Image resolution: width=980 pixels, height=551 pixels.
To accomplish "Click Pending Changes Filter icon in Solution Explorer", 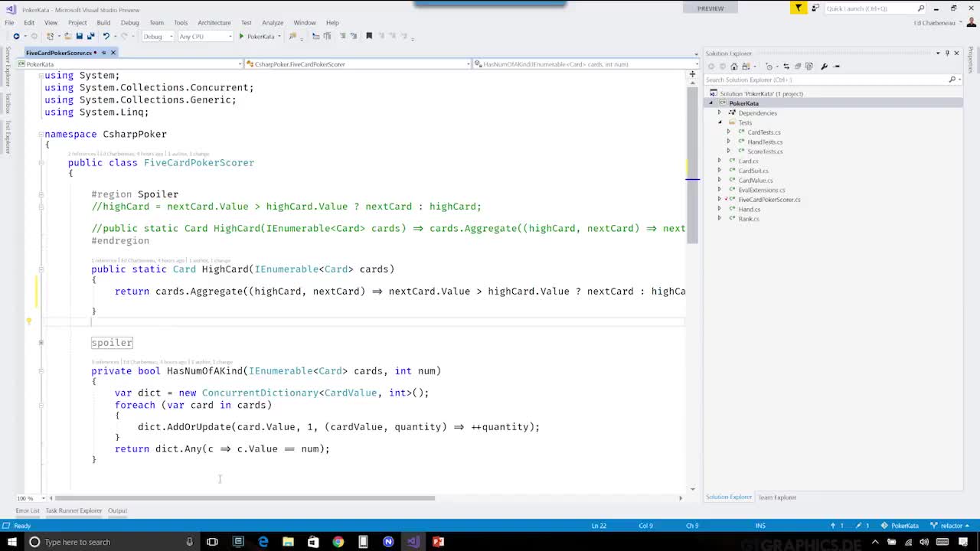I will click(769, 67).
